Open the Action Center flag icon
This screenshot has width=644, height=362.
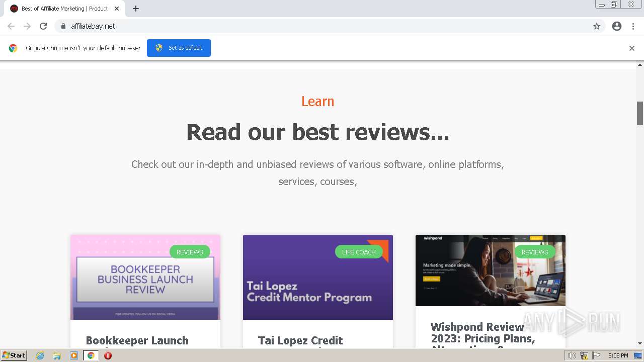[x=596, y=355]
